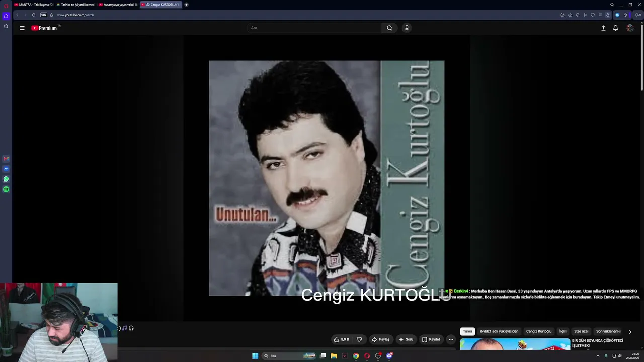Click the heart bookmark icon in address bar
Viewport: 644px width, 362px height.
[593, 15]
